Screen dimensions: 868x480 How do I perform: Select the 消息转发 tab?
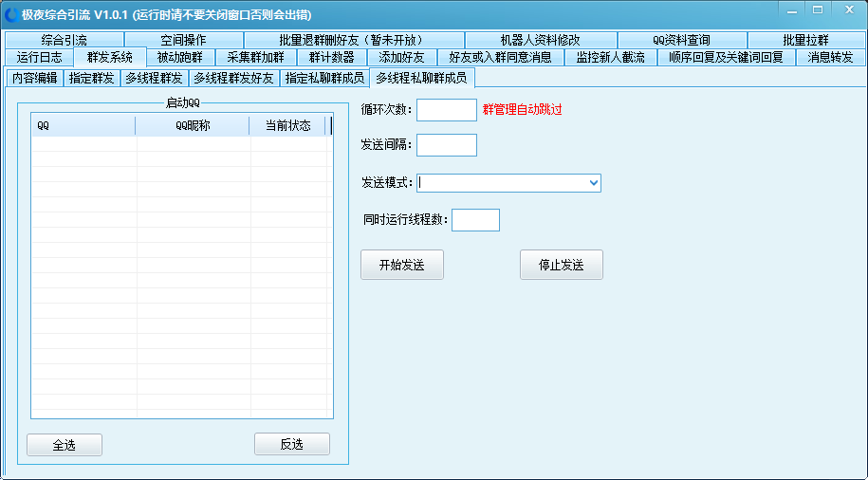click(x=830, y=58)
